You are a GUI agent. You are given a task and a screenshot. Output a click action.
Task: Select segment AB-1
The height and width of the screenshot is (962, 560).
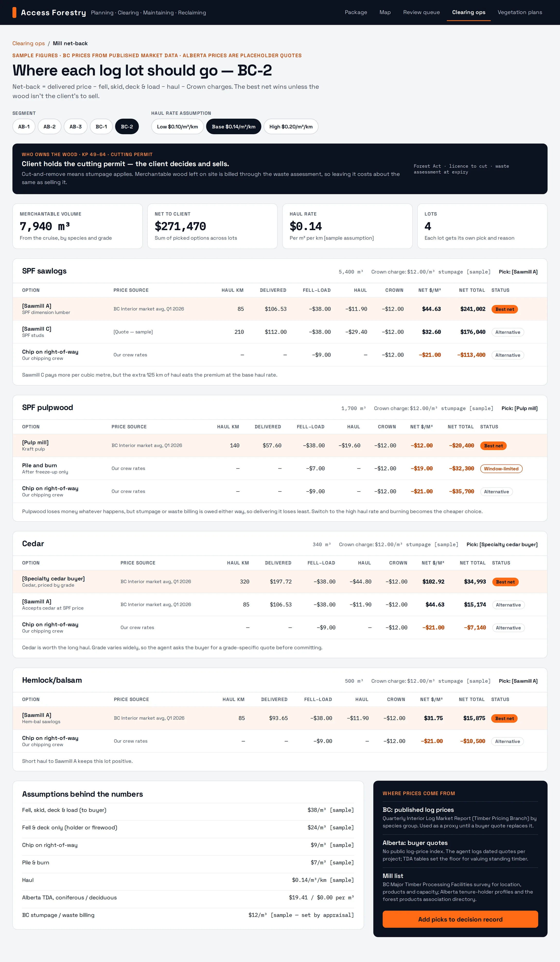coord(24,126)
